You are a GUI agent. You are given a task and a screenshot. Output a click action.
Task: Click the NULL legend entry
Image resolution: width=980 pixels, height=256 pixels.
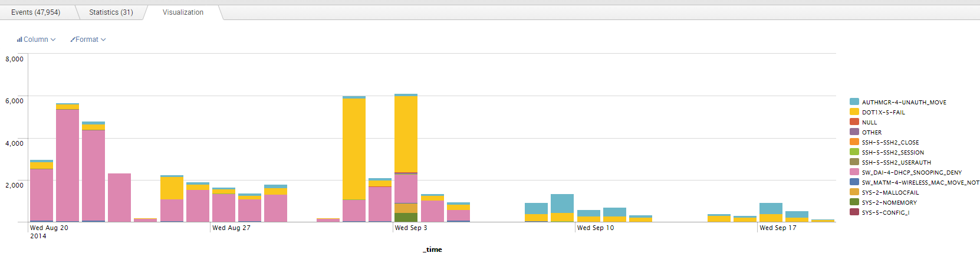(869, 122)
